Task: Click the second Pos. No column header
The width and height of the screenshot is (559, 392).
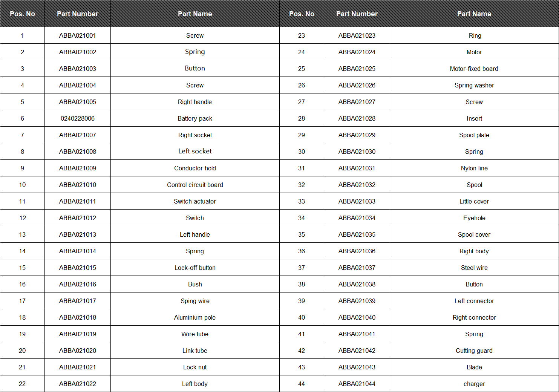Action: [x=302, y=14]
